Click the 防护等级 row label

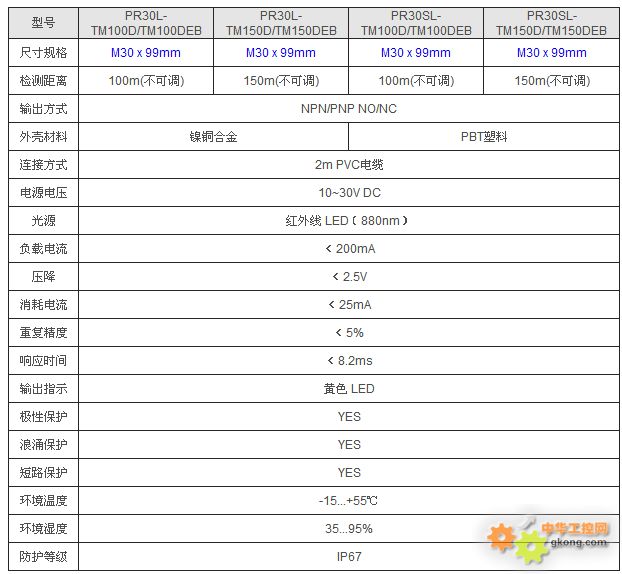43,557
